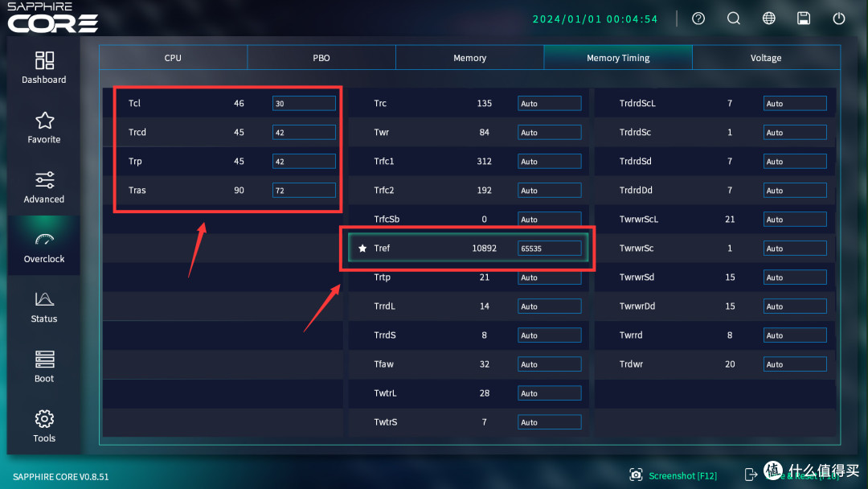Click the TwtrS Auto field
868x489 pixels.
[x=550, y=422]
